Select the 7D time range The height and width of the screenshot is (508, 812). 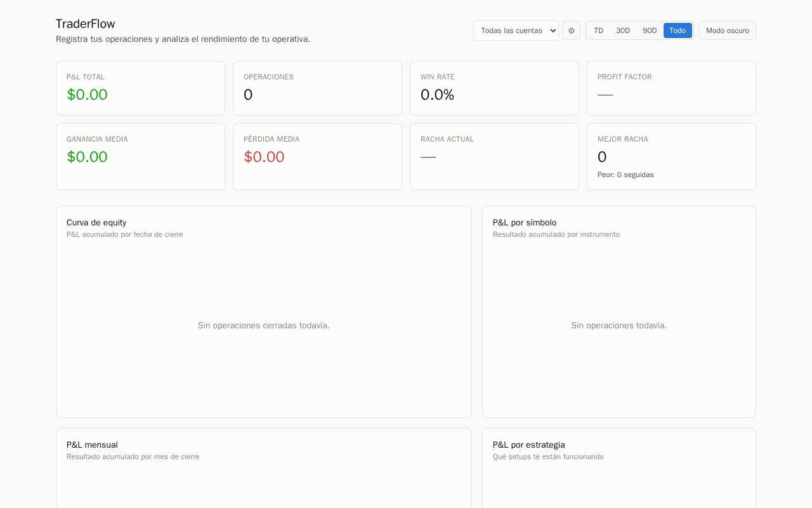coord(598,30)
